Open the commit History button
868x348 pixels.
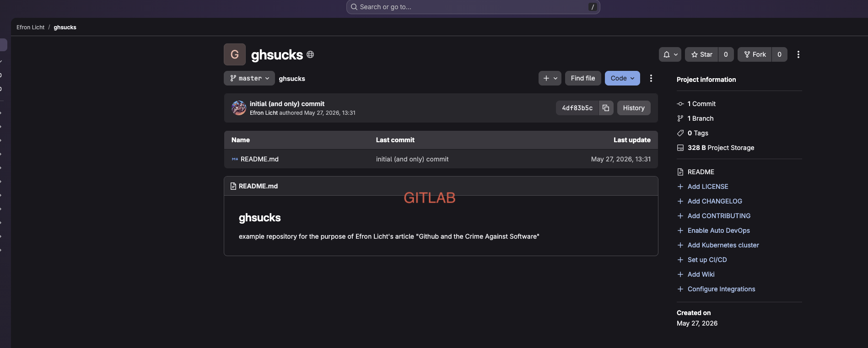[634, 108]
